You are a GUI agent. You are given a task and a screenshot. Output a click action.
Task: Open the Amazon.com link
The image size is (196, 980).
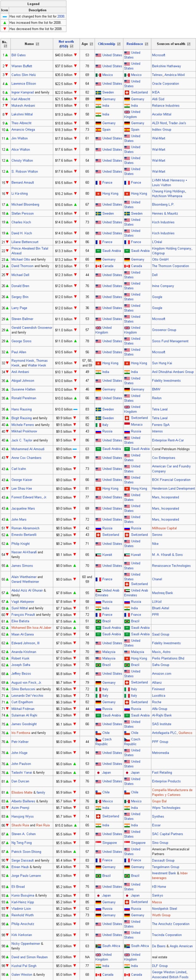pos(161,674)
